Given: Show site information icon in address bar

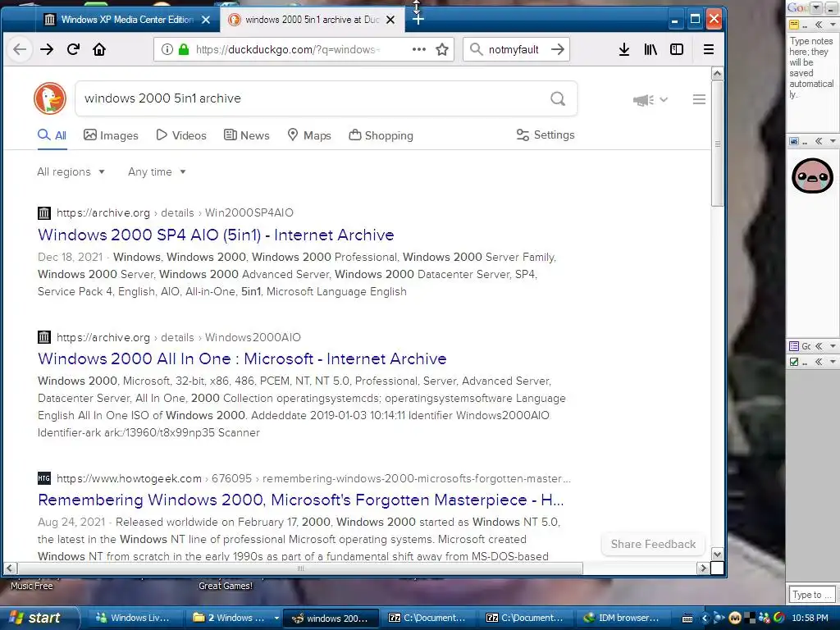Looking at the screenshot, I should click(x=167, y=49).
